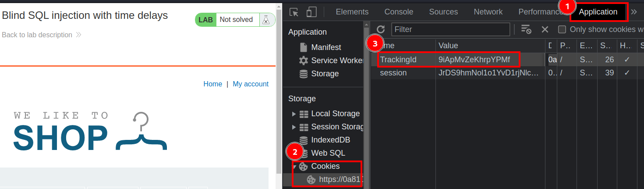Toggle the device toolbar icon
This screenshot has height=189, width=644.
click(311, 12)
